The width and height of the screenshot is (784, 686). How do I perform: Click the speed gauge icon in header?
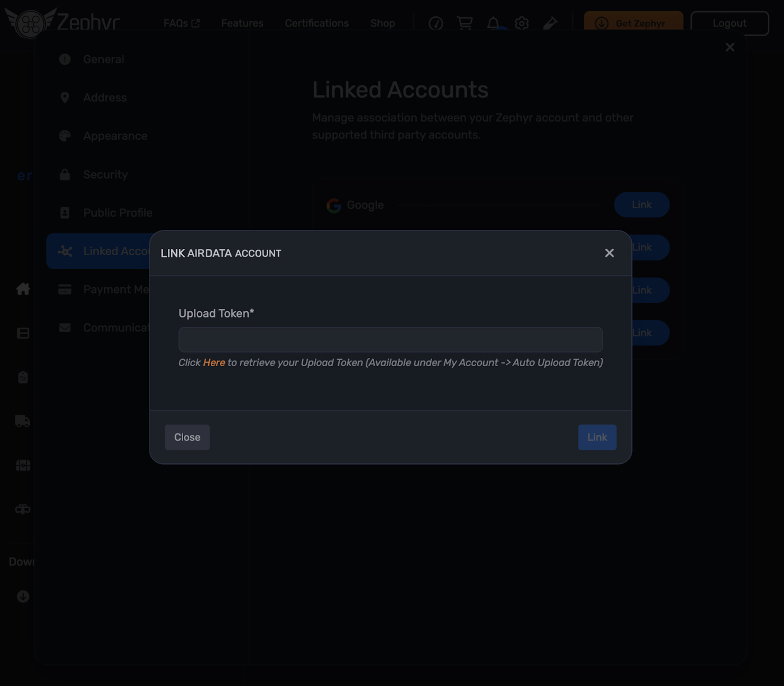436,23
